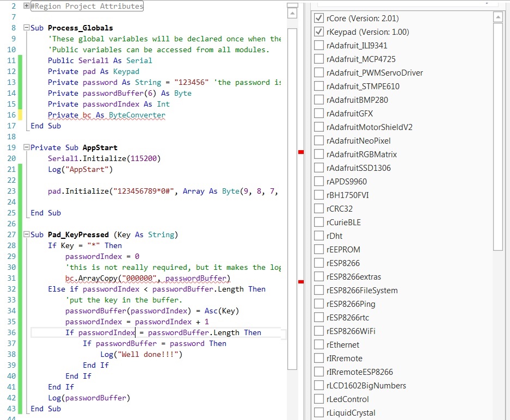Tick the rAdafruitSSD1306 checkbox
This screenshot has height=420, width=510.
[x=319, y=168]
